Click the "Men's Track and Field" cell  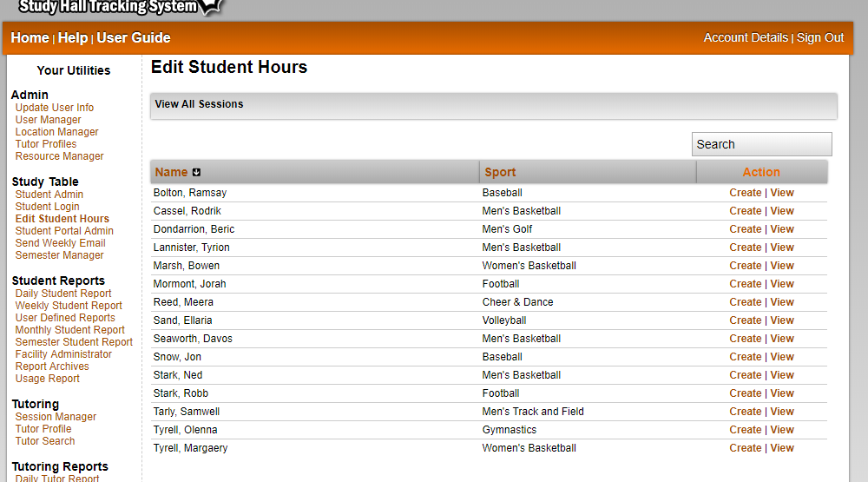pyautogui.click(x=533, y=413)
